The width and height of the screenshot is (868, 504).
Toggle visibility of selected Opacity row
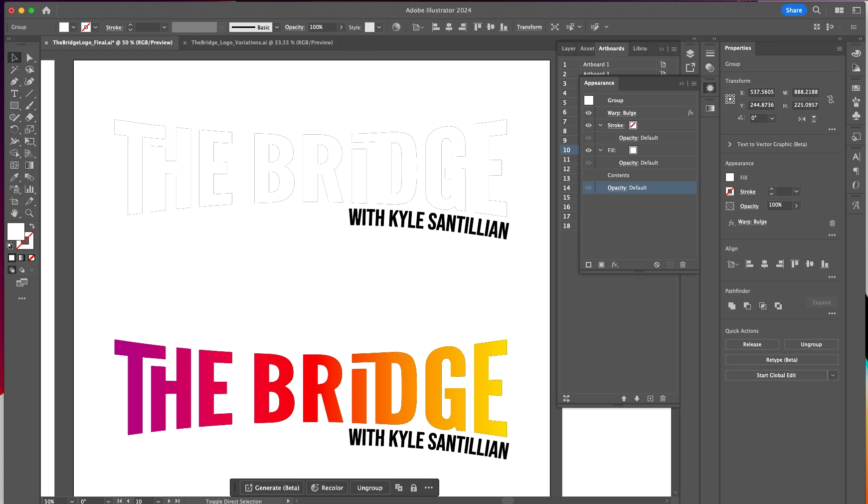pos(589,188)
